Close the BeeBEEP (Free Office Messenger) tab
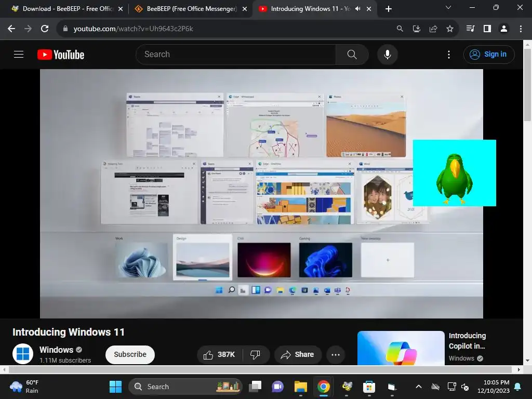 [x=245, y=9]
